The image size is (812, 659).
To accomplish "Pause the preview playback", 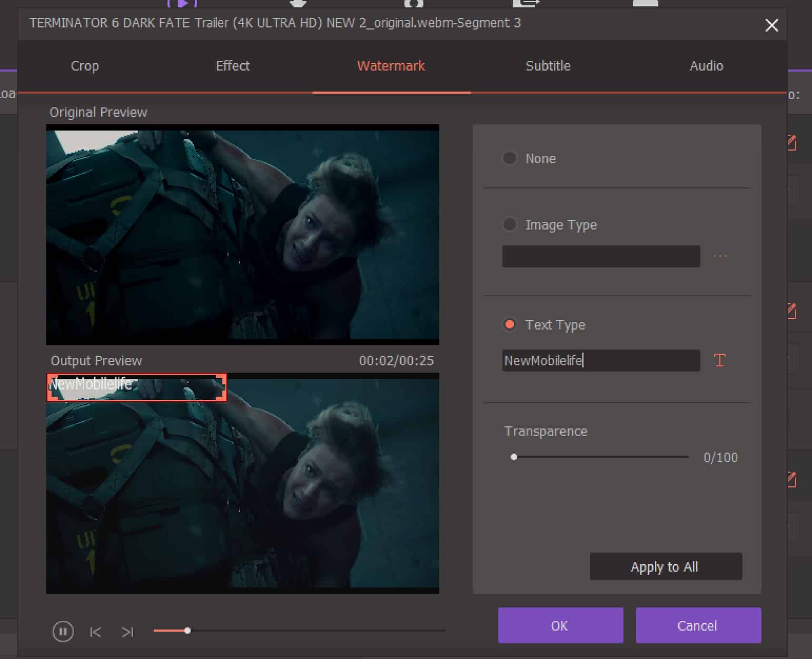I will (x=63, y=631).
